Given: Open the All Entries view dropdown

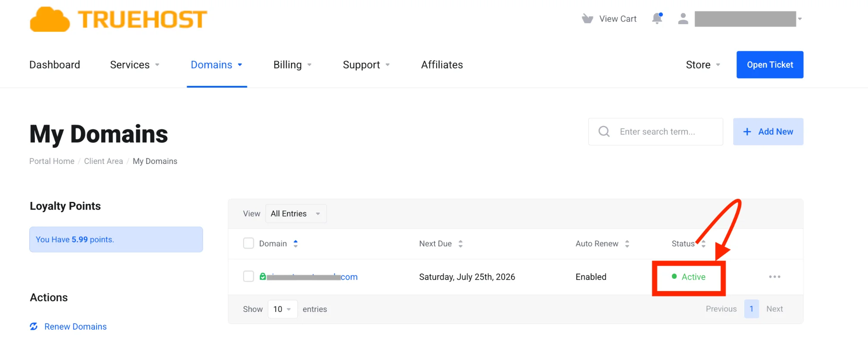Looking at the screenshot, I should pyautogui.click(x=296, y=214).
